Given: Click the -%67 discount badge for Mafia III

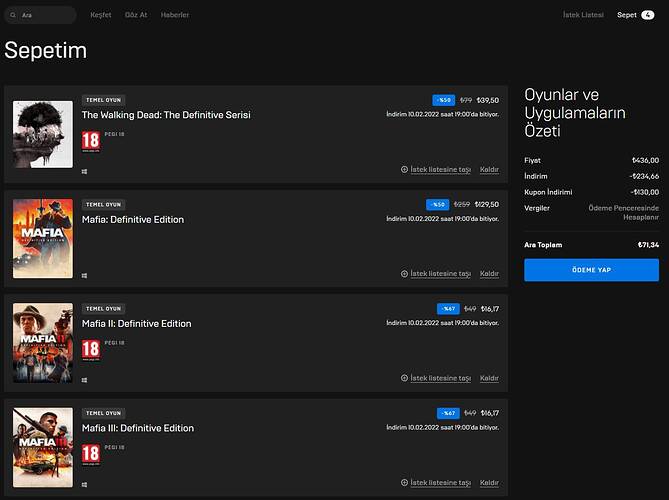Looking at the screenshot, I should [448, 413].
